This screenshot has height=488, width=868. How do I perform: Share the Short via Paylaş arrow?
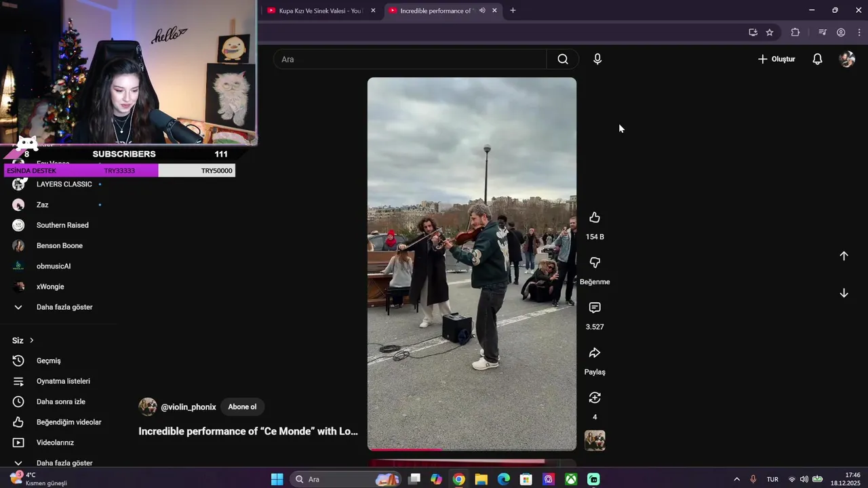[595, 352]
